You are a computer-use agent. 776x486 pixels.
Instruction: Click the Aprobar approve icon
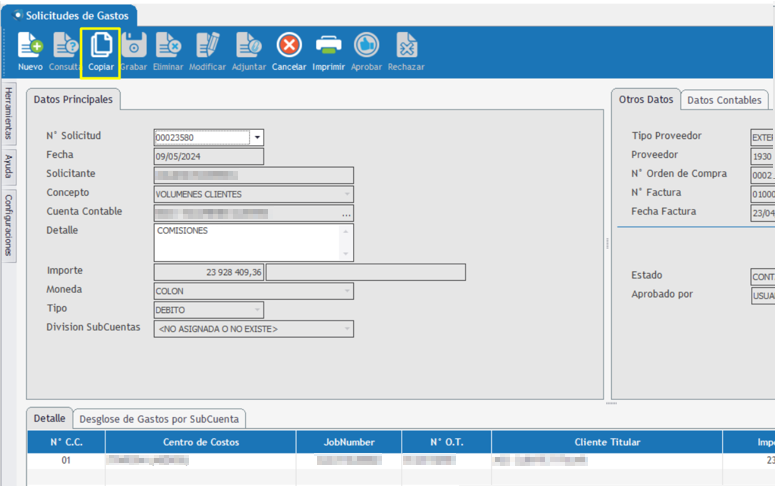pos(366,46)
